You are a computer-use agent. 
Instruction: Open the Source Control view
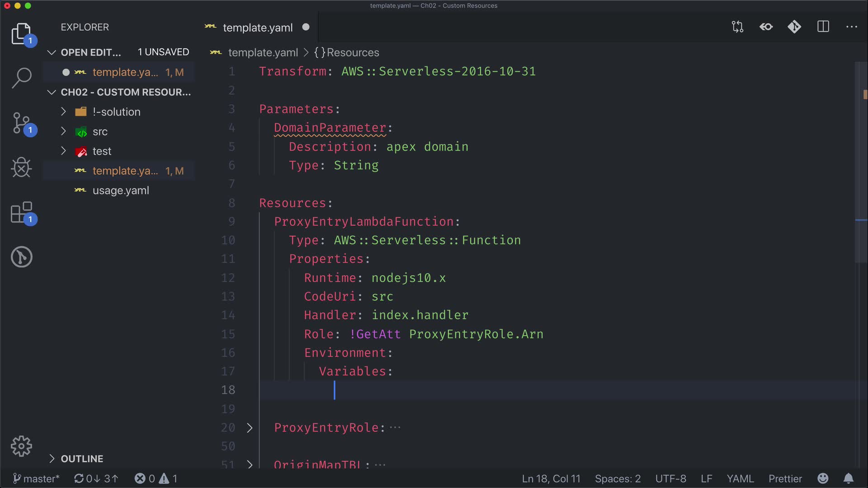click(21, 123)
